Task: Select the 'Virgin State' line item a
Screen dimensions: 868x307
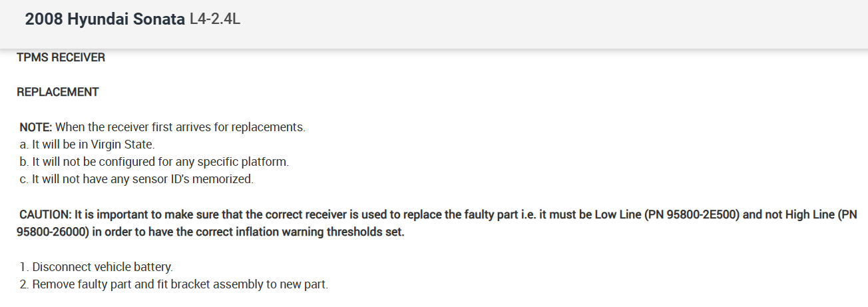Action: [x=87, y=145]
